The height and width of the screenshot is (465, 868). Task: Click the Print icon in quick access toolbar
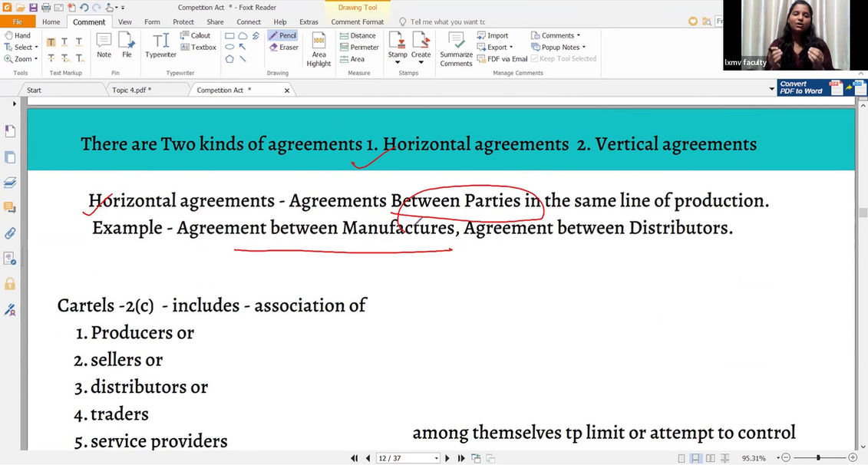point(46,7)
